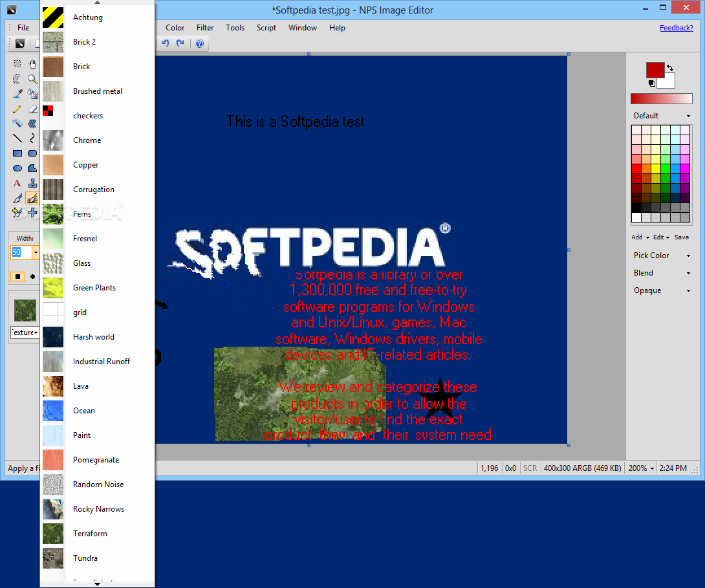This screenshot has height=588, width=705.
Task: Choose the pencil drawing tool
Action: [x=17, y=108]
